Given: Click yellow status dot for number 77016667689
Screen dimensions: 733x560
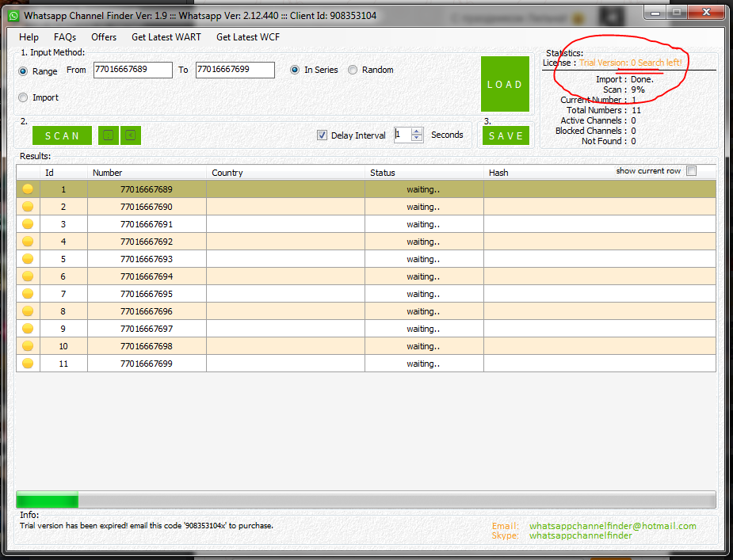Looking at the screenshot, I should (28, 189).
